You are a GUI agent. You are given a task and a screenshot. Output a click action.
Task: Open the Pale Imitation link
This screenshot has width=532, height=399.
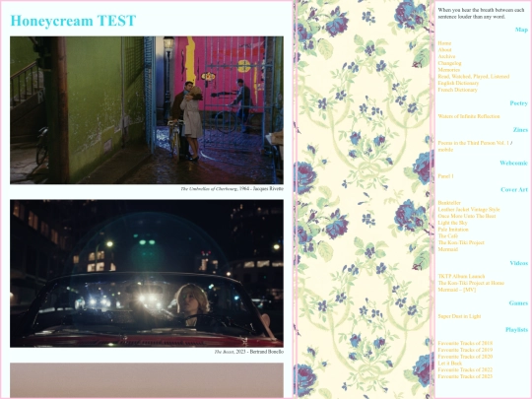click(453, 230)
